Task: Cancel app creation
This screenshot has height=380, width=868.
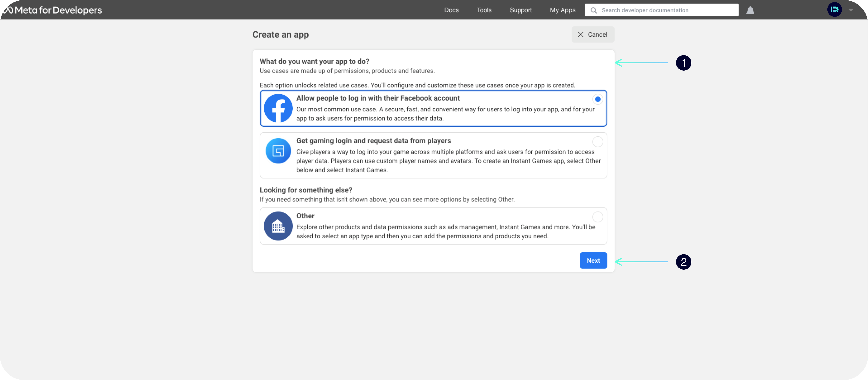Action: (592, 34)
